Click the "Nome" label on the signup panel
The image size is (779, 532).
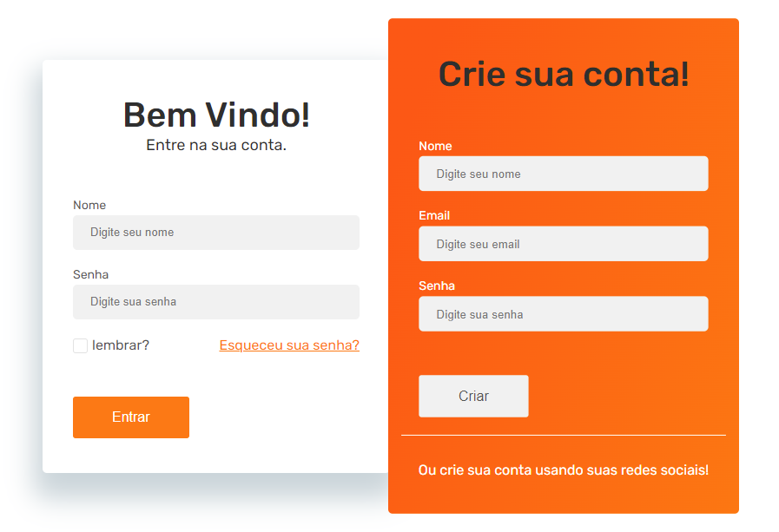pos(435,146)
